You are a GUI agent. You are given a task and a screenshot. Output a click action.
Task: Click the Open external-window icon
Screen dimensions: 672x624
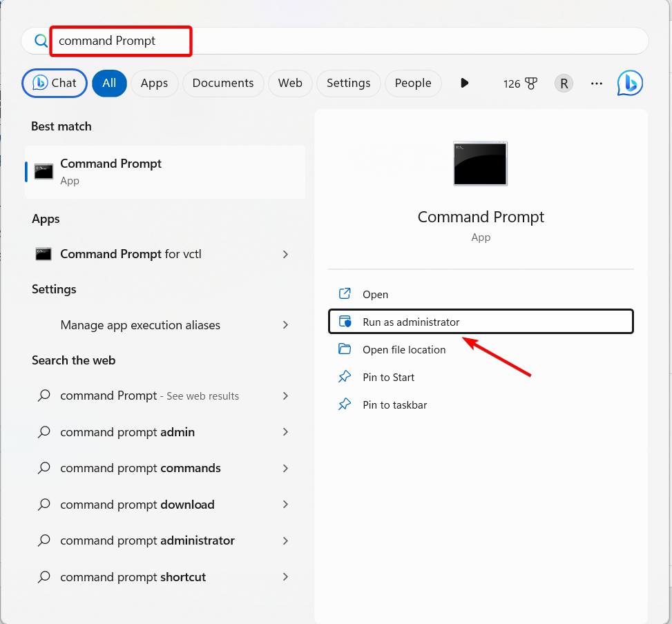(345, 294)
